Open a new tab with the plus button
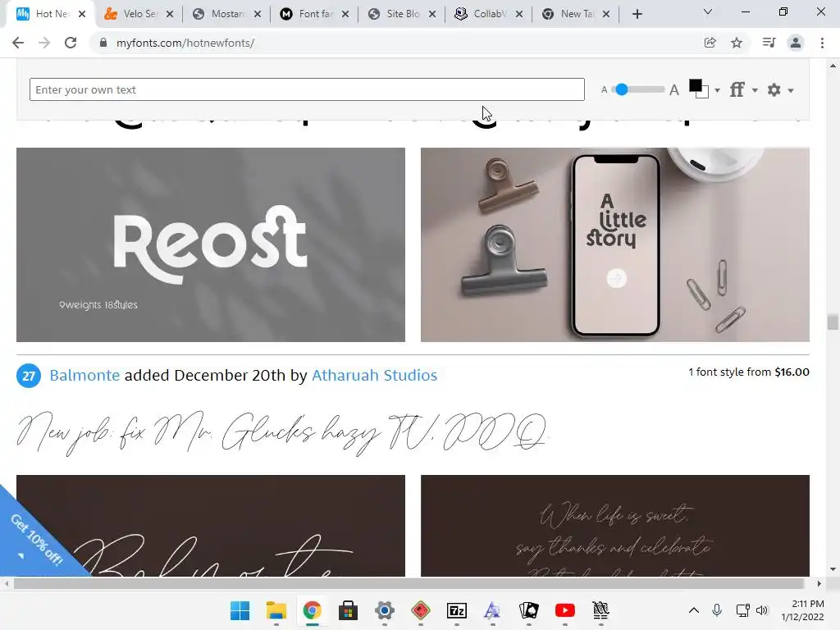Screen dimensions: 840x630 [x=637, y=15]
